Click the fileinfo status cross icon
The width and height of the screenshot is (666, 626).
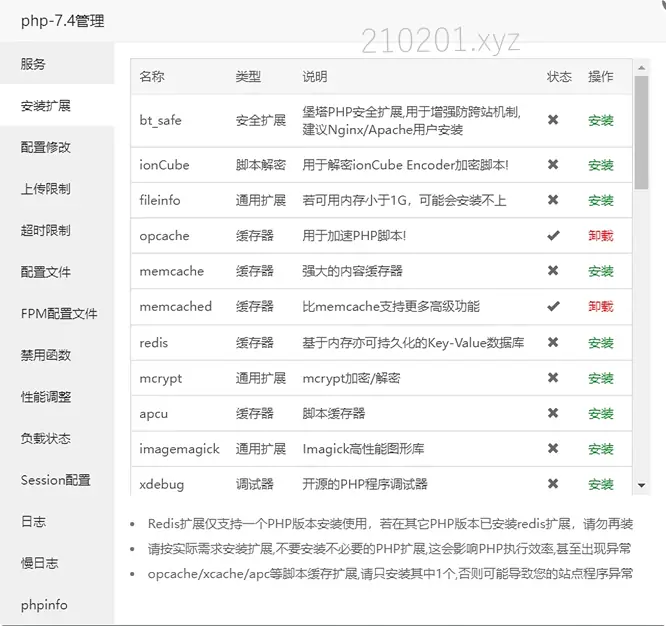(553, 200)
